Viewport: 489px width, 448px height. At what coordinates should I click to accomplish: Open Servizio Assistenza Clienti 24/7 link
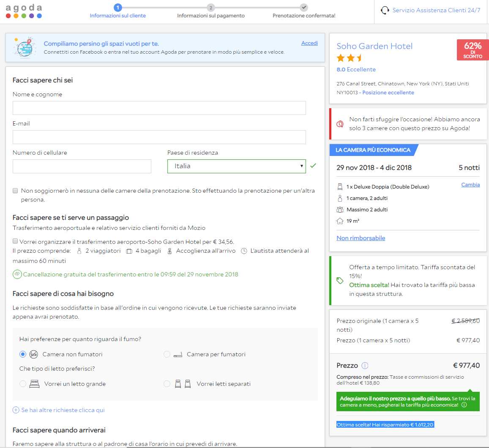[436, 10]
